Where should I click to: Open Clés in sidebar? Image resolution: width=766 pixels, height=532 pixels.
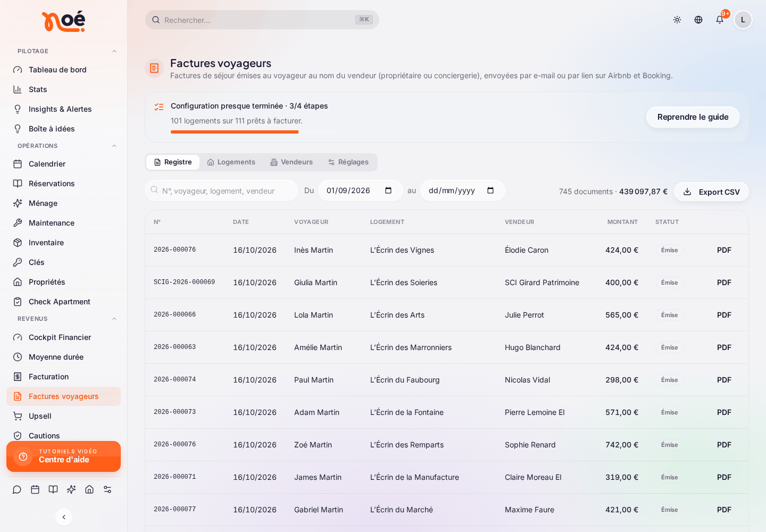[x=63, y=262]
